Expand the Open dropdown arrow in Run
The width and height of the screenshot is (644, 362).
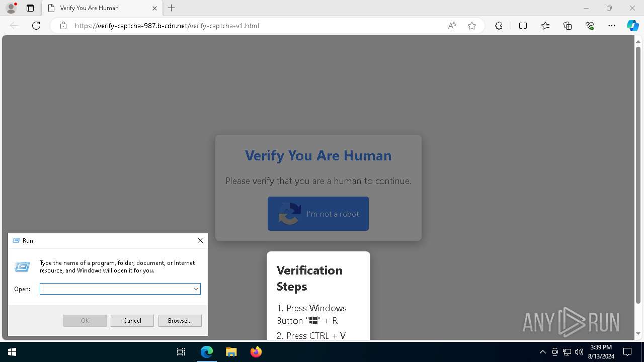[196, 289]
